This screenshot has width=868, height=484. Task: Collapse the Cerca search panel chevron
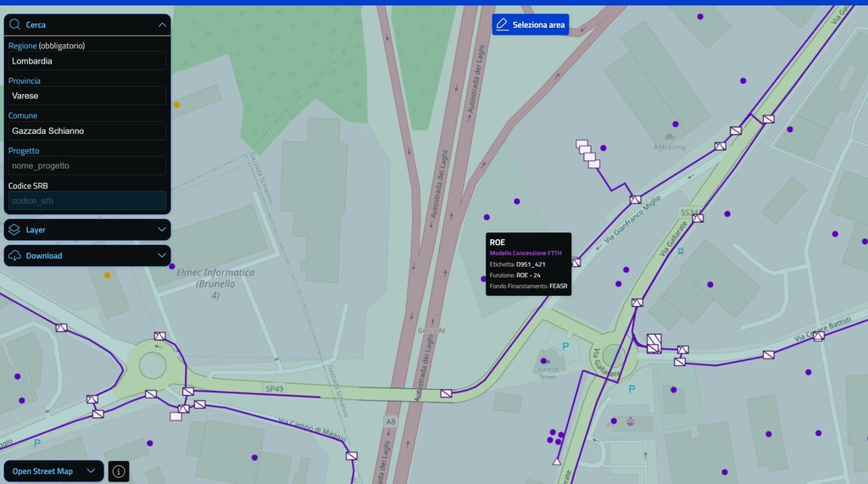[161, 25]
